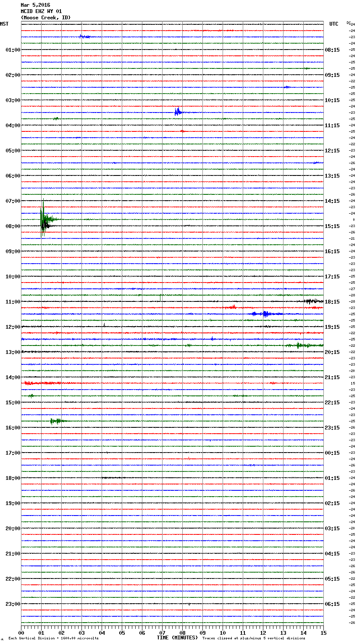Click the MST timezone label
357x644 pixels.
[4, 24]
